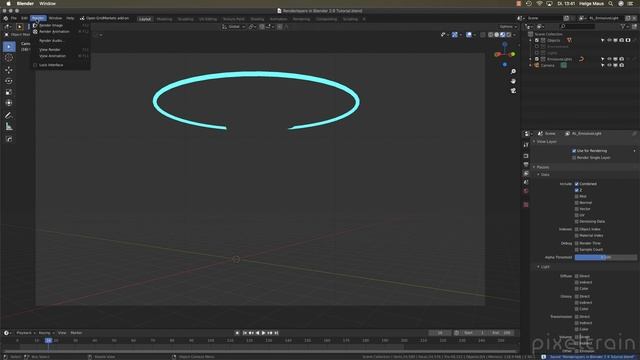Viewport: 640px width, 360px height.
Task: Select the Annotate pencil tool
Action: coord(9,116)
